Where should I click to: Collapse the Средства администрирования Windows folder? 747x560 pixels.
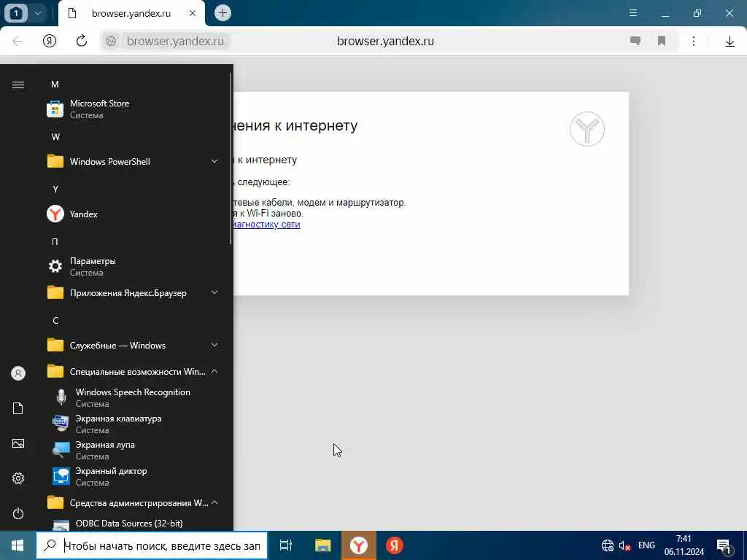click(133, 503)
